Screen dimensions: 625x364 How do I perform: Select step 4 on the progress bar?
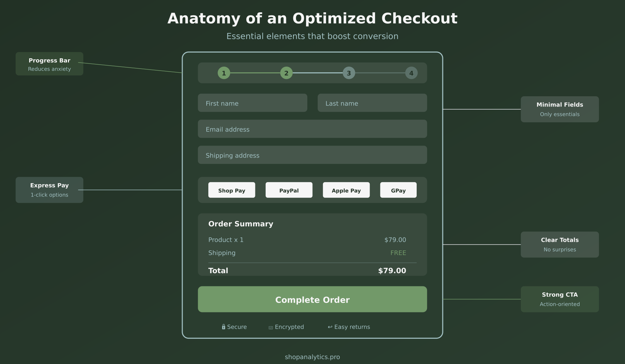click(412, 73)
